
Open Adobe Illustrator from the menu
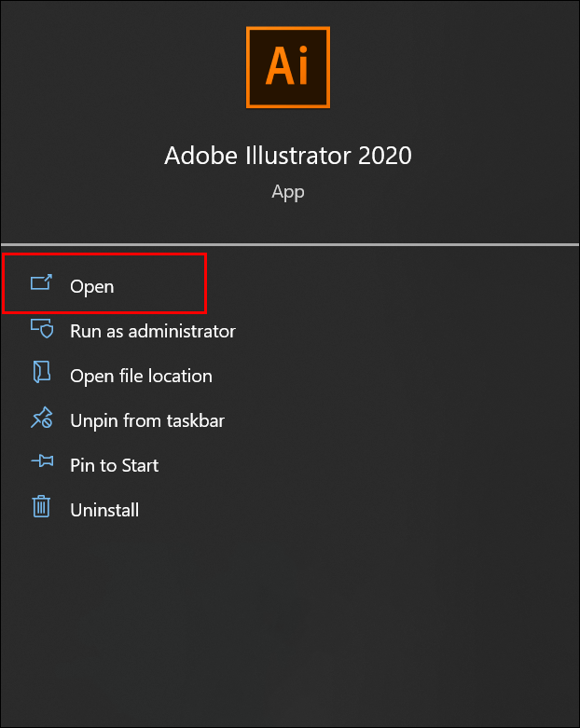[92, 286]
